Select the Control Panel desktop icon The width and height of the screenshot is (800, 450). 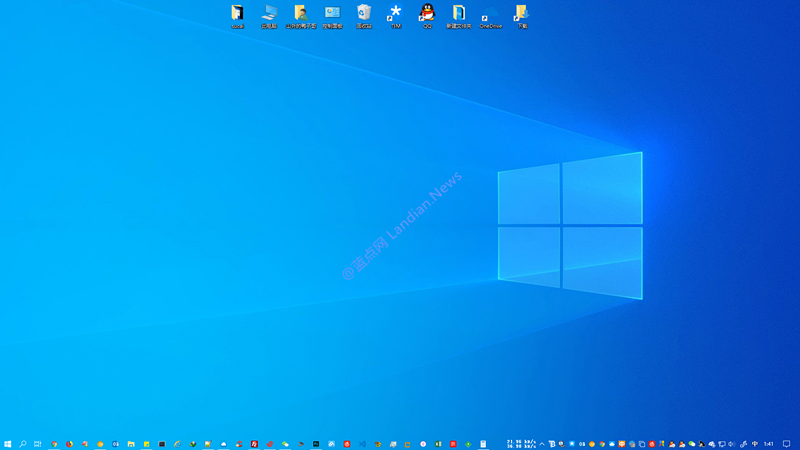point(332,16)
